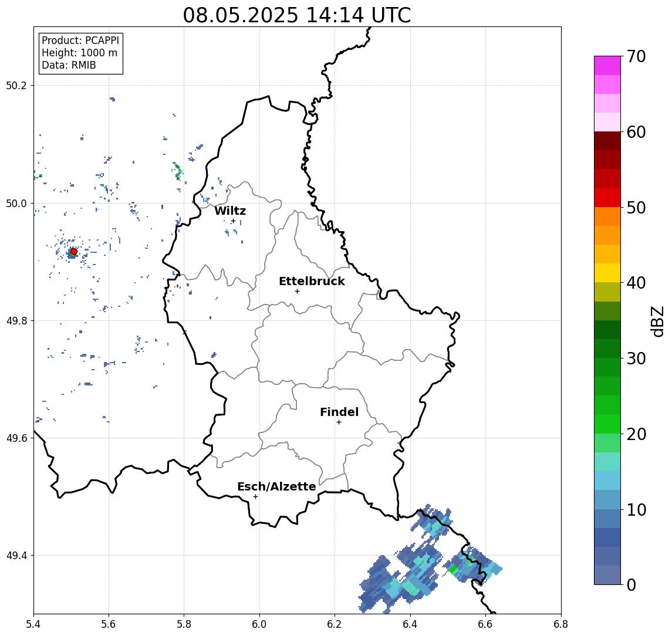Image resolution: width=672 pixels, height=636 pixels.
Task: Select the Findel label
Action: (x=339, y=412)
